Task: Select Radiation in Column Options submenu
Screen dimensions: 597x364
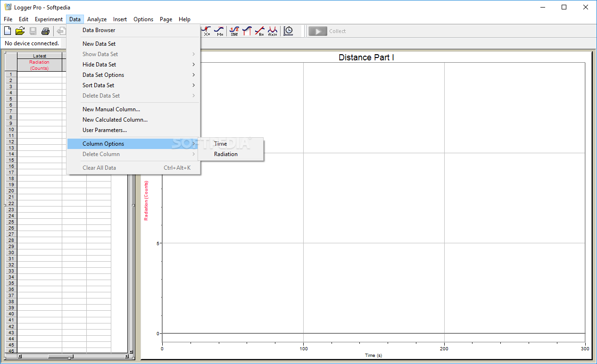Action: 231,154
